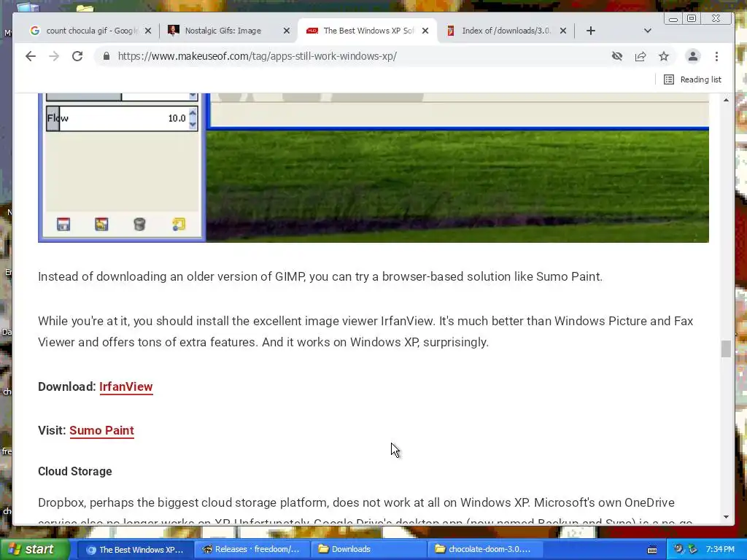Click the first system tray icon
Viewport: 747px width, 560px height.
678,550
